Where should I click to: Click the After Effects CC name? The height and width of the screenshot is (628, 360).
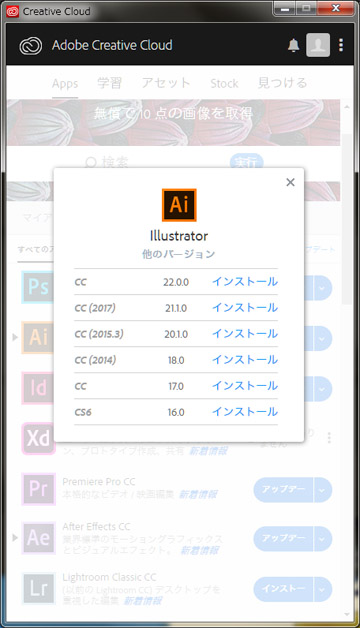(x=96, y=526)
